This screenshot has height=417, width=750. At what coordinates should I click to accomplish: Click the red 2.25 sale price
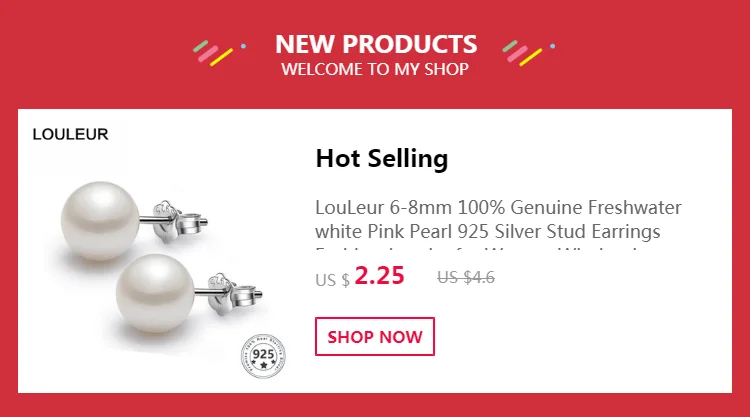[379, 275]
